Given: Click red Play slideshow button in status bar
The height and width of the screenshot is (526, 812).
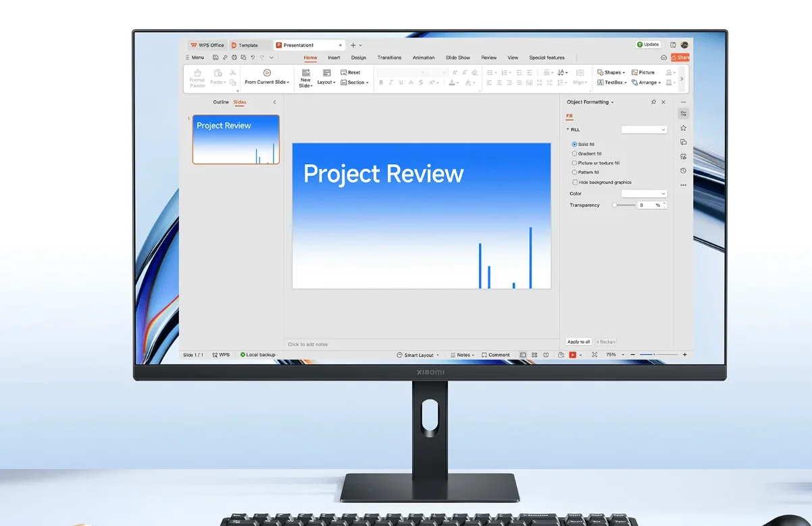Looking at the screenshot, I should pyautogui.click(x=572, y=355).
